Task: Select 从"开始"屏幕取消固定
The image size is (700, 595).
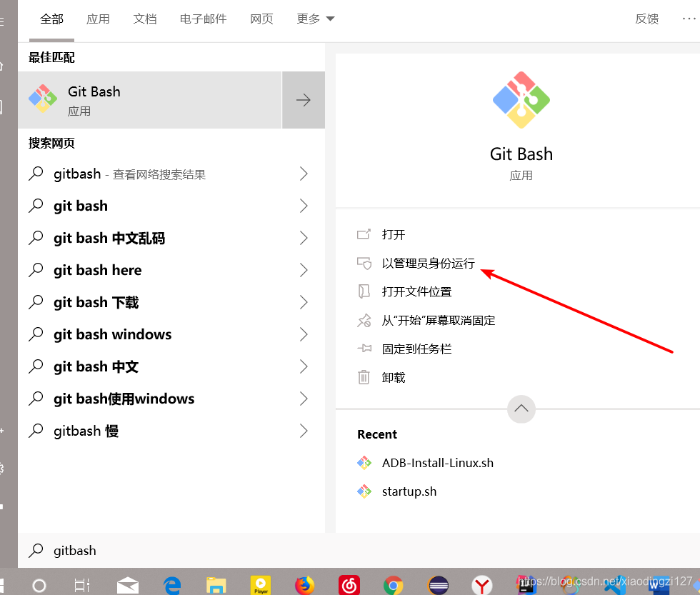Action: 439,321
